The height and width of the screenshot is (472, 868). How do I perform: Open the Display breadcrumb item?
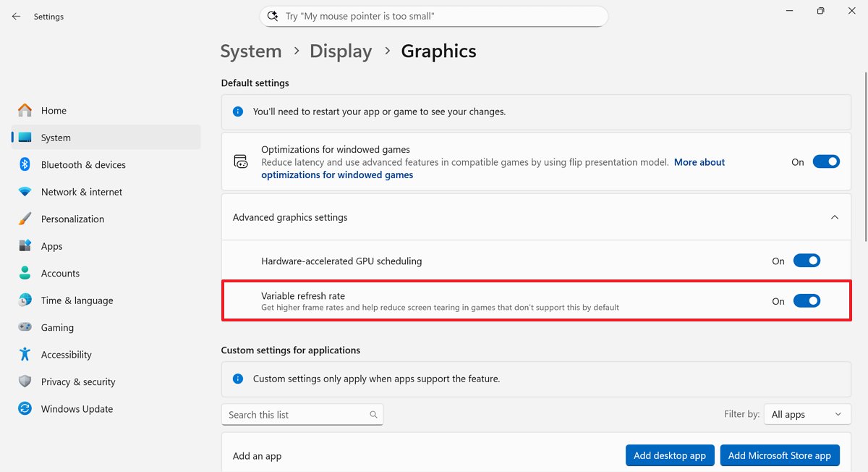(x=341, y=51)
